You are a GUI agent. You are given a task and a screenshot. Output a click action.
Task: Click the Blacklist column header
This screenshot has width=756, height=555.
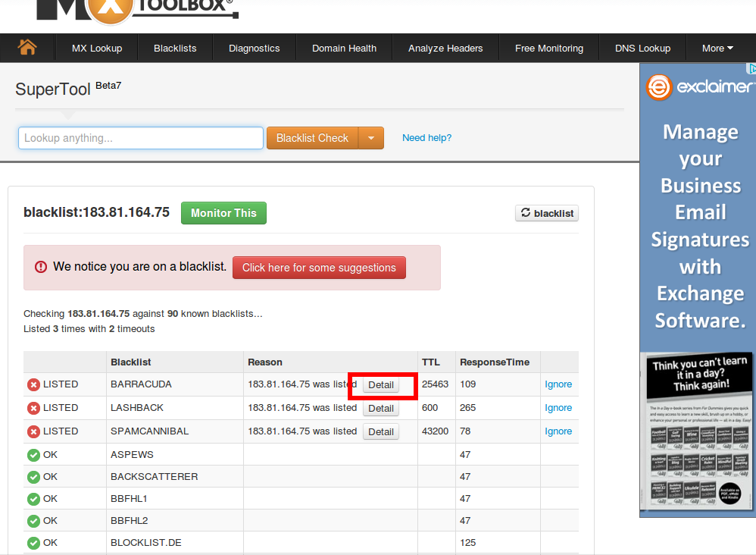[130, 362]
